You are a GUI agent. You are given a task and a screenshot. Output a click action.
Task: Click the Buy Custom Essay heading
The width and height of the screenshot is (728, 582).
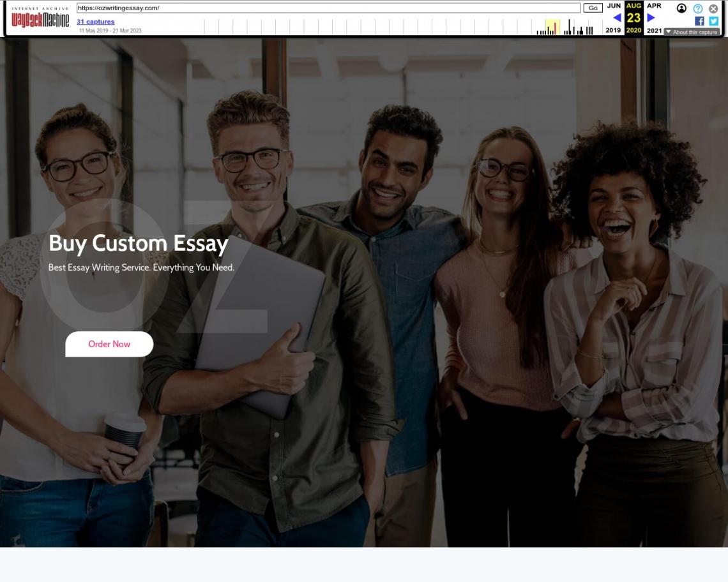tap(139, 243)
